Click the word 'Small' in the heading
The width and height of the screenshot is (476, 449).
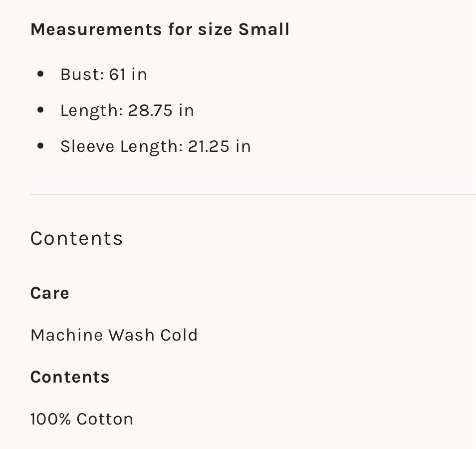click(264, 29)
